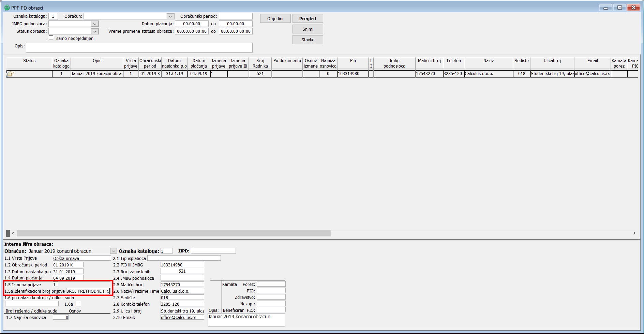Open Stavke with its button

pos(308,40)
